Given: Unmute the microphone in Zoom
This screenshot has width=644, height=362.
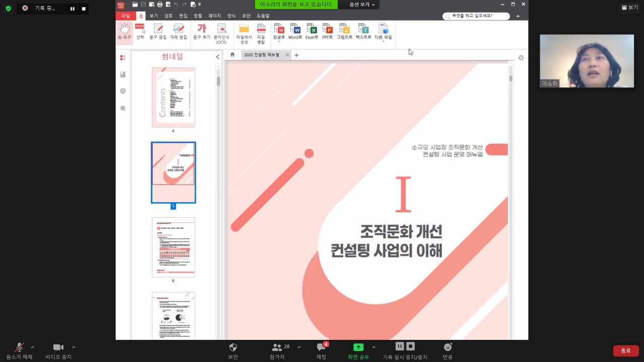Looking at the screenshot, I should [x=19, y=349].
